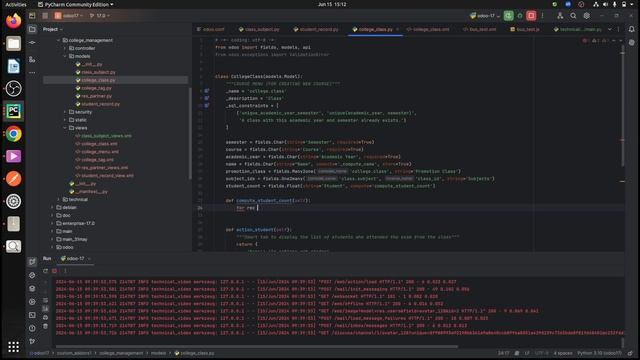Switch to class_subject.py editor tab
Viewport: 640px width, 360px height.
(x=259, y=29)
